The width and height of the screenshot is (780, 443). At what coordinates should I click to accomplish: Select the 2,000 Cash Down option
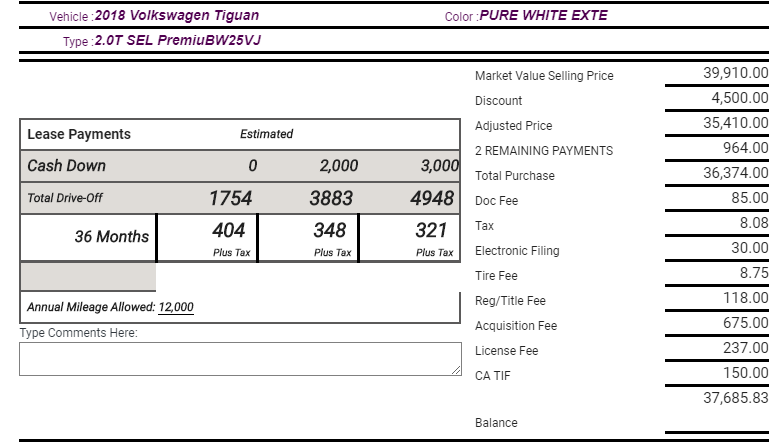[338, 166]
